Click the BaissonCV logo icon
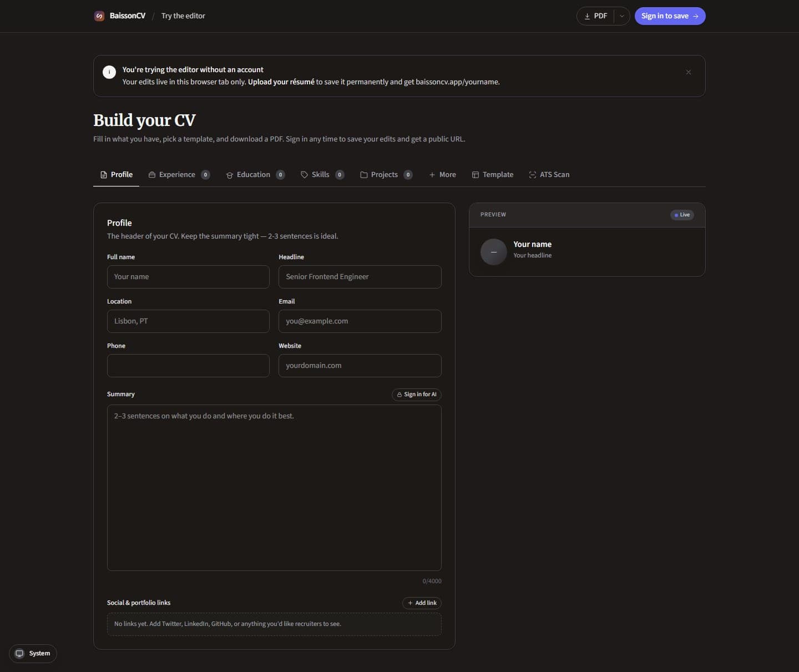This screenshot has height=672, width=799. 99,16
